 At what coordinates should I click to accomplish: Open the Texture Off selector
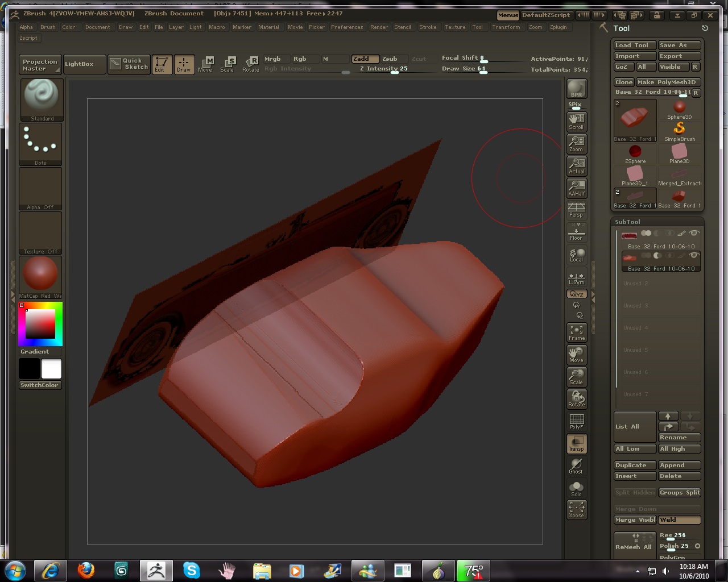[x=41, y=233]
